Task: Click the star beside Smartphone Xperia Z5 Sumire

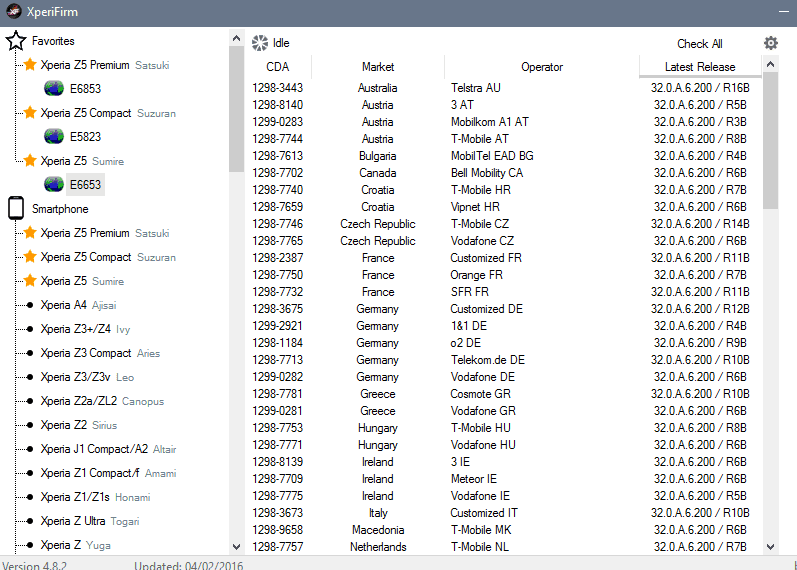Action: (x=30, y=281)
